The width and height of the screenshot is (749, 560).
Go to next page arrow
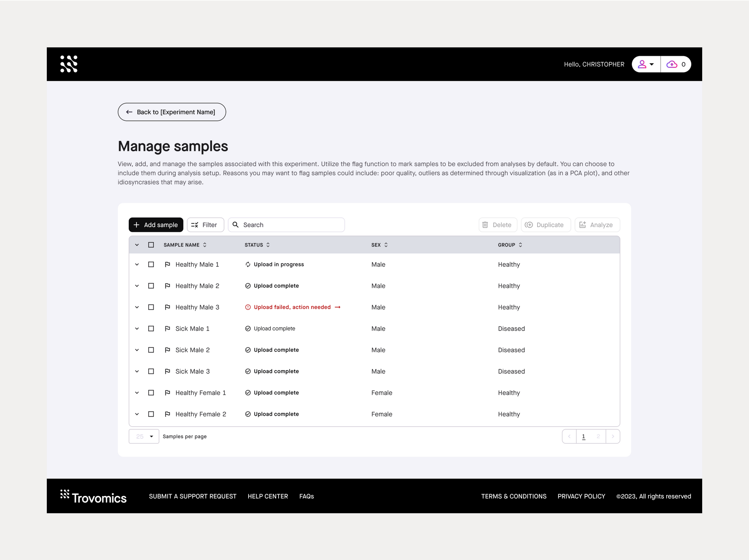click(613, 436)
